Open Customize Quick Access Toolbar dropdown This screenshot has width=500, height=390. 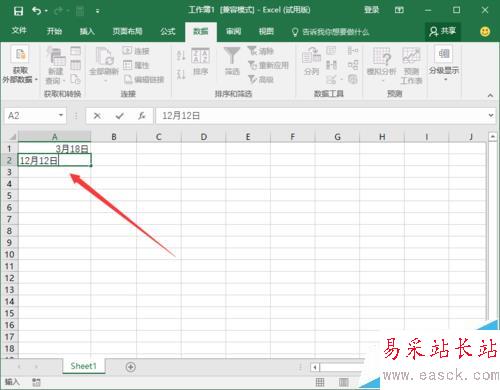[x=97, y=11]
